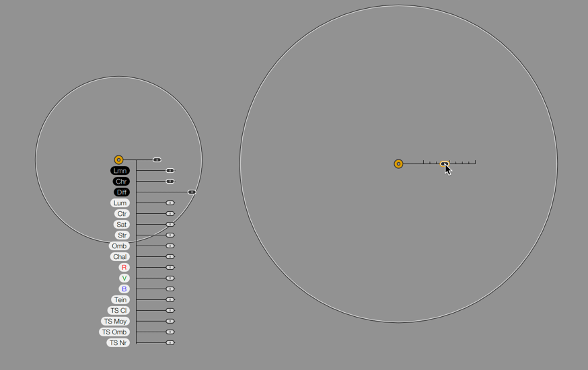Click the green V channel label
588x370 pixels.
coord(124,278)
